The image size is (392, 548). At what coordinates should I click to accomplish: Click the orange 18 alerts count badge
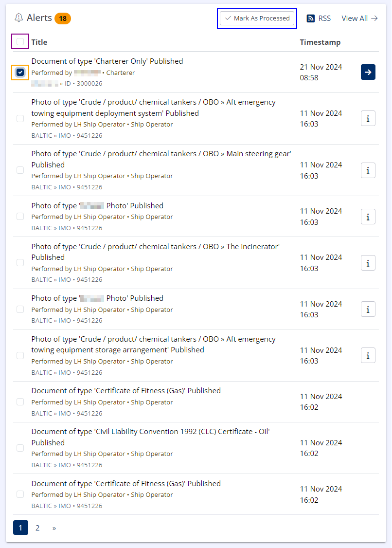click(63, 18)
